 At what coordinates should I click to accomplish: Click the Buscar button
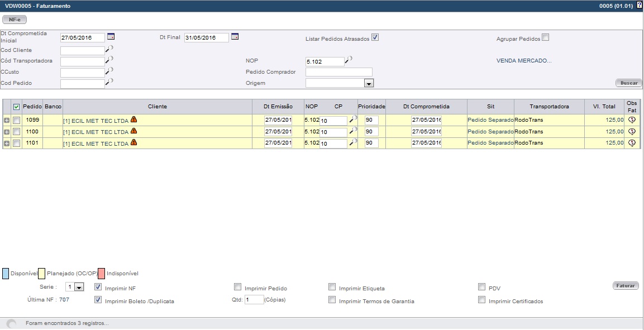(x=629, y=83)
